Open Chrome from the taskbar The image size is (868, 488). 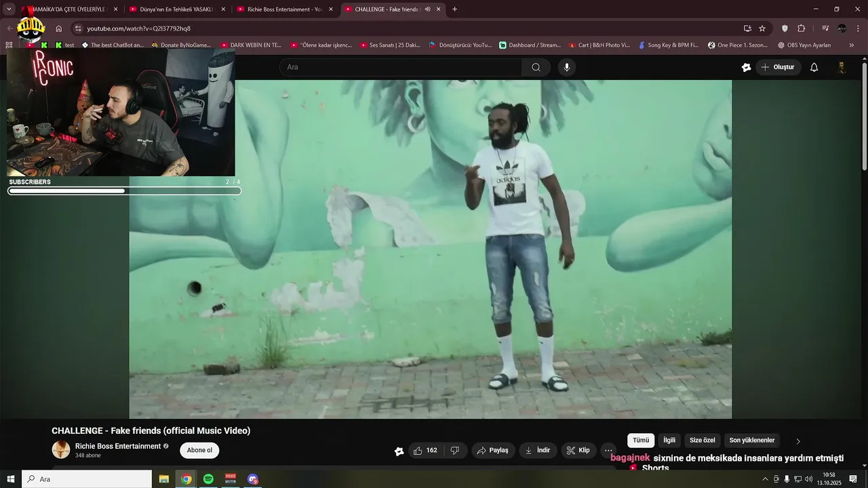click(x=186, y=479)
